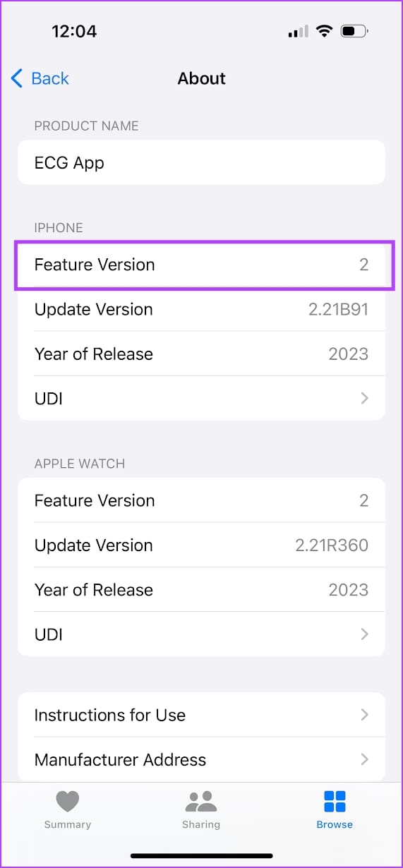Open the Sharing people icon tab
This screenshot has height=868, width=403.
point(201,801)
